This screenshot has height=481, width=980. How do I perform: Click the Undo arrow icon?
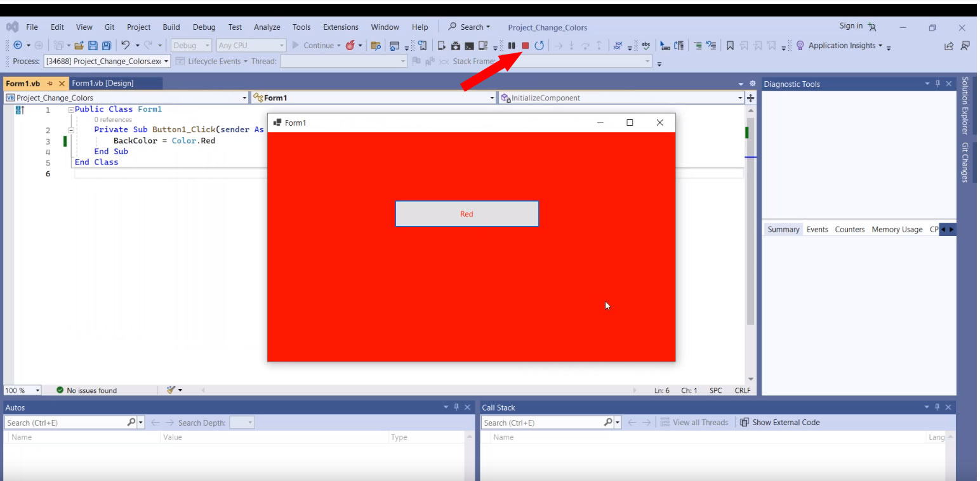[x=126, y=46]
